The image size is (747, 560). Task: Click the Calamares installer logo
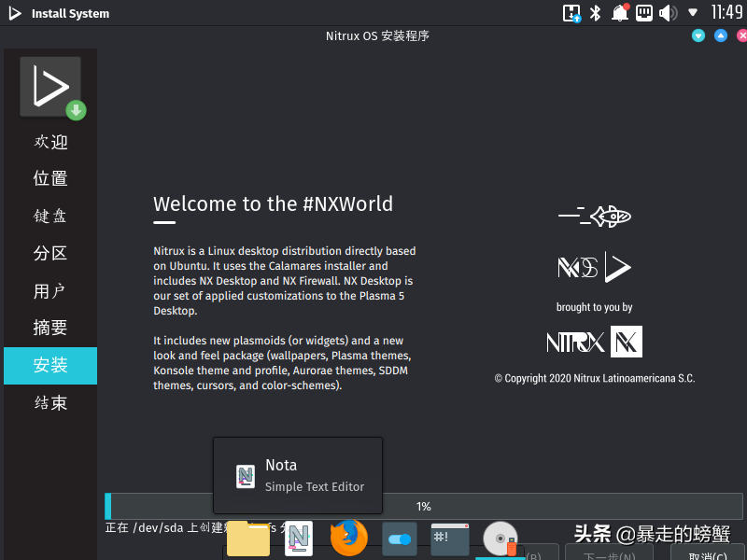coord(50,88)
